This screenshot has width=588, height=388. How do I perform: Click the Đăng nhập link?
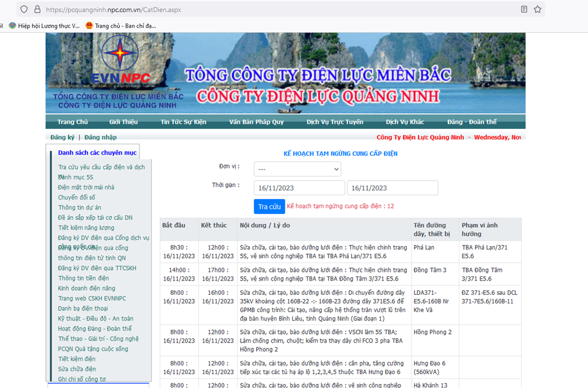point(100,137)
